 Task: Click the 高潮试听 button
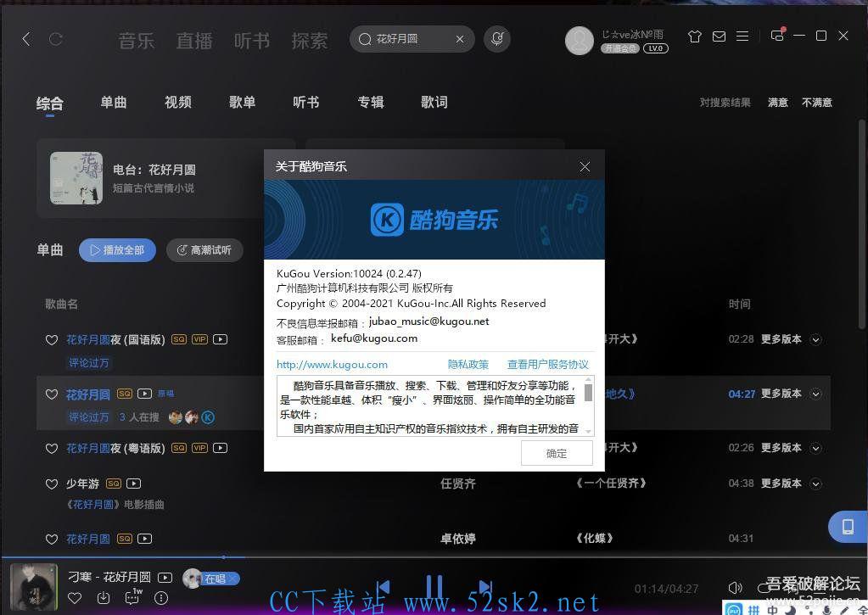204,250
